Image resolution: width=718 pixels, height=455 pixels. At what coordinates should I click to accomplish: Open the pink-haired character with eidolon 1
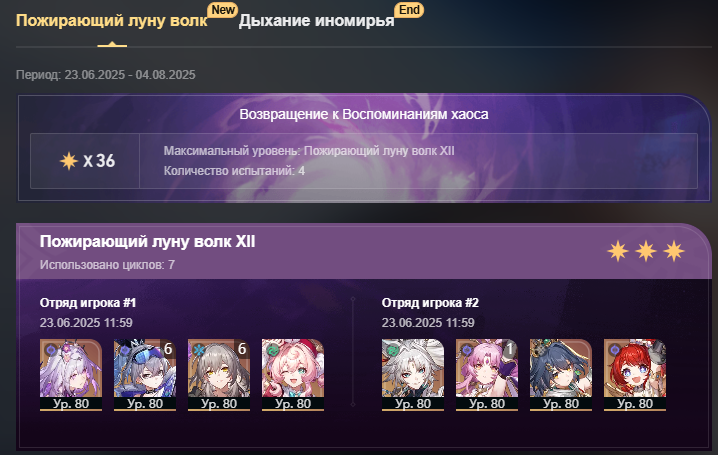coord(487,375)
